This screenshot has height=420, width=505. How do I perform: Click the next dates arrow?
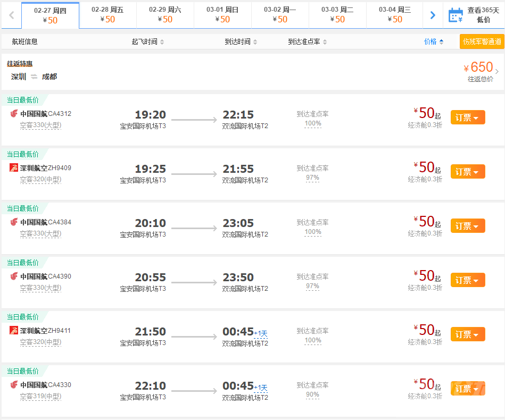[433, 15]
